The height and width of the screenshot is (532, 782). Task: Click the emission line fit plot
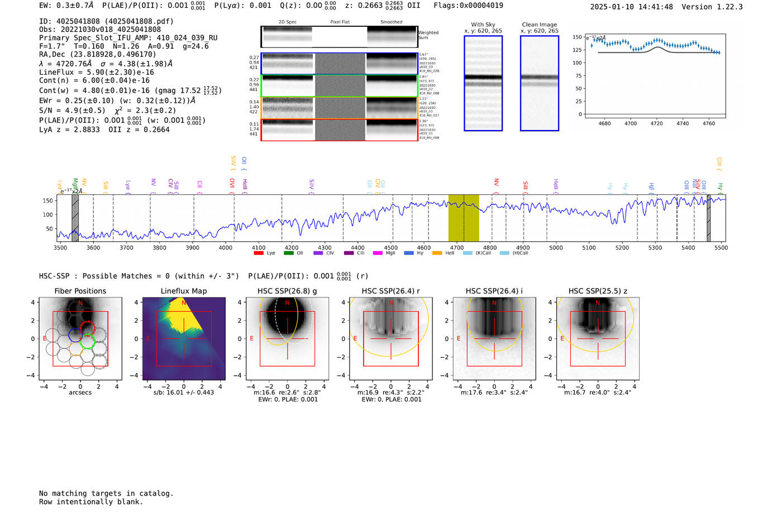[x=655, y=76]
